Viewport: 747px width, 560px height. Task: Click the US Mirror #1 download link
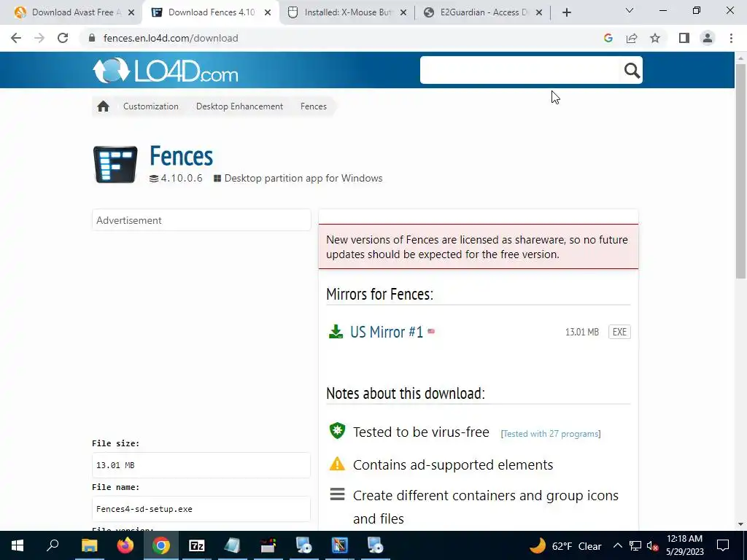(x=387, y=332)
